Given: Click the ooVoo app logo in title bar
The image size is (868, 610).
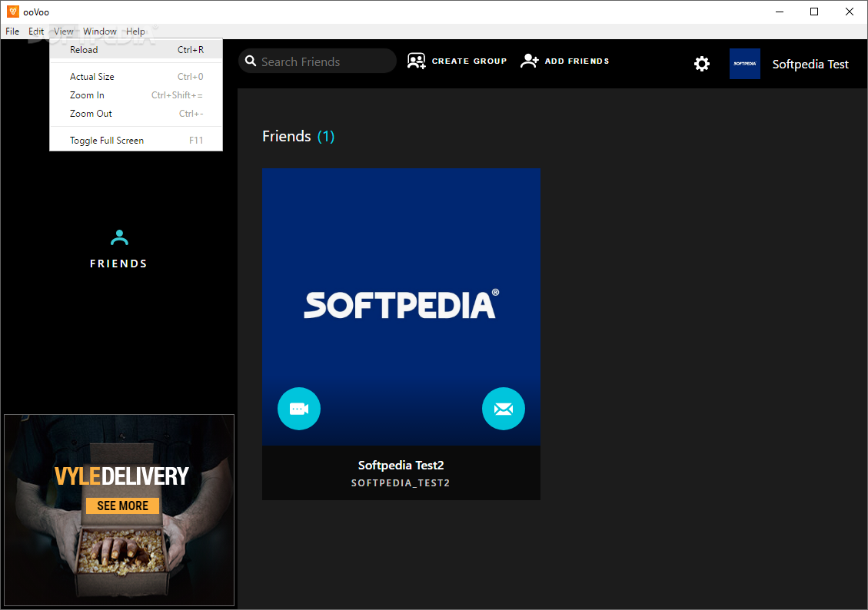Looking at the screenshot, I should [13, 12].
